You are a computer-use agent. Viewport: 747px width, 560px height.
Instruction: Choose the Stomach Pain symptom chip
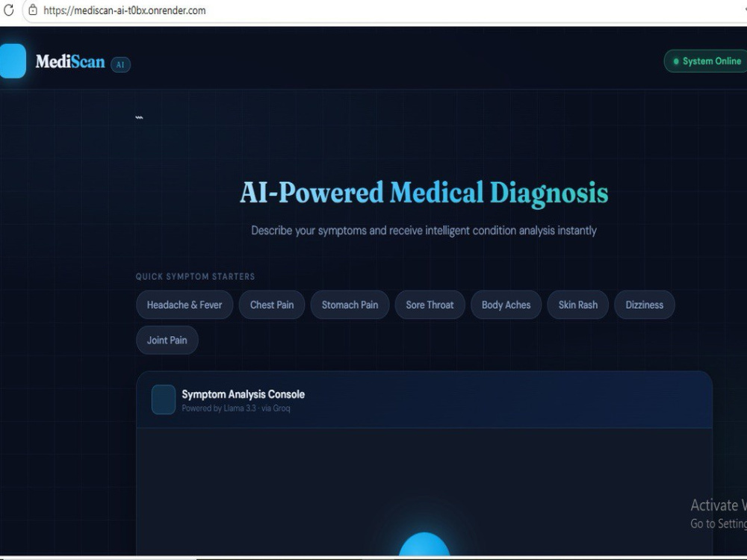tap(350, 305)
